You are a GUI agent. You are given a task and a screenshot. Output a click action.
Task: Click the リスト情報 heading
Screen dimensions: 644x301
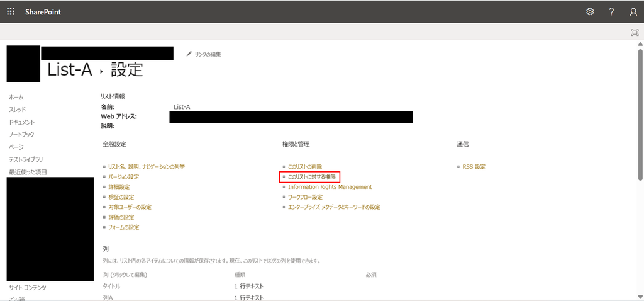[113, 96]
